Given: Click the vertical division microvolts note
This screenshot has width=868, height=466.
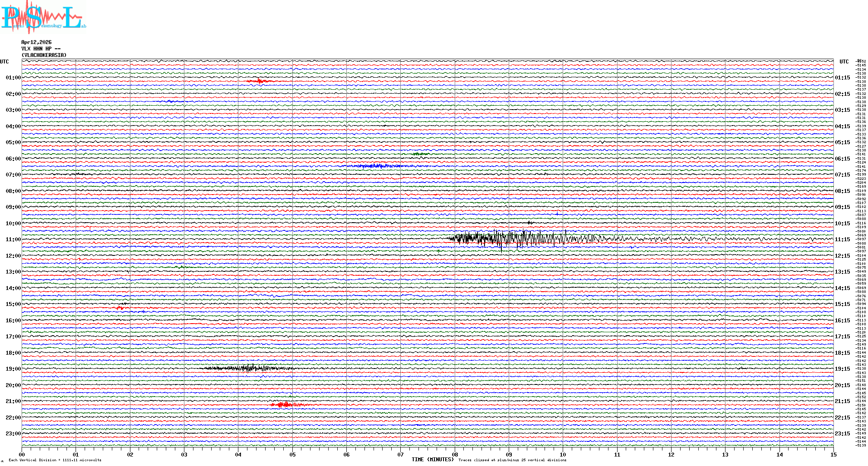Looking at the screenshot, I should [55, 460].
